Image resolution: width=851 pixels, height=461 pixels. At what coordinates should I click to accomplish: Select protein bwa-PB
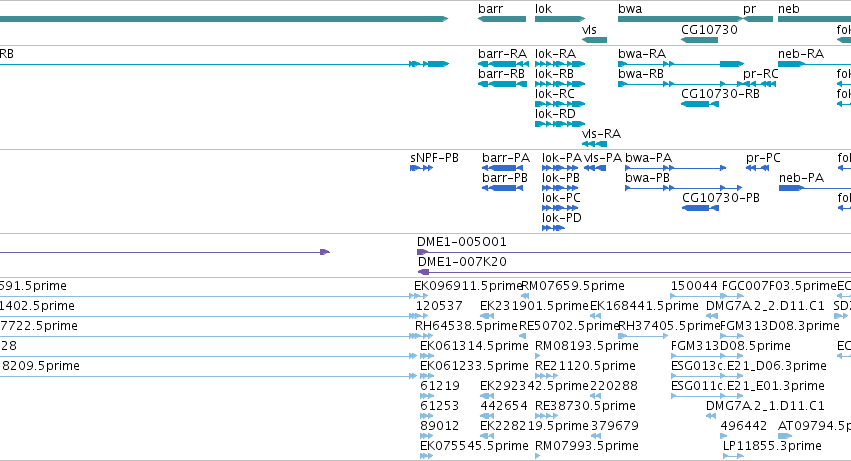click(684, 188)
